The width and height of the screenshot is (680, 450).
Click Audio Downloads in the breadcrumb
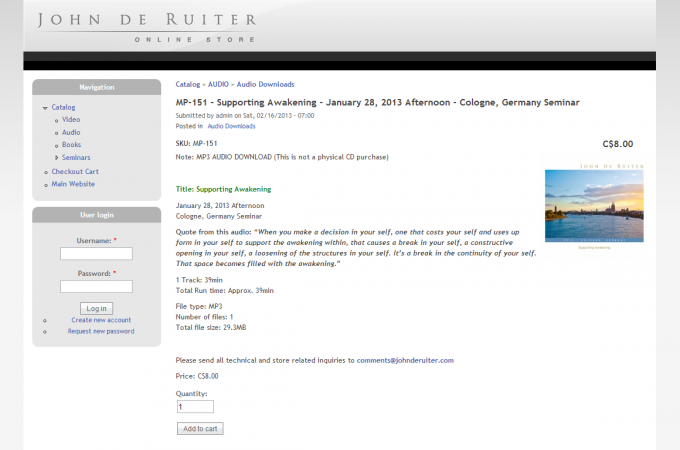265,84
